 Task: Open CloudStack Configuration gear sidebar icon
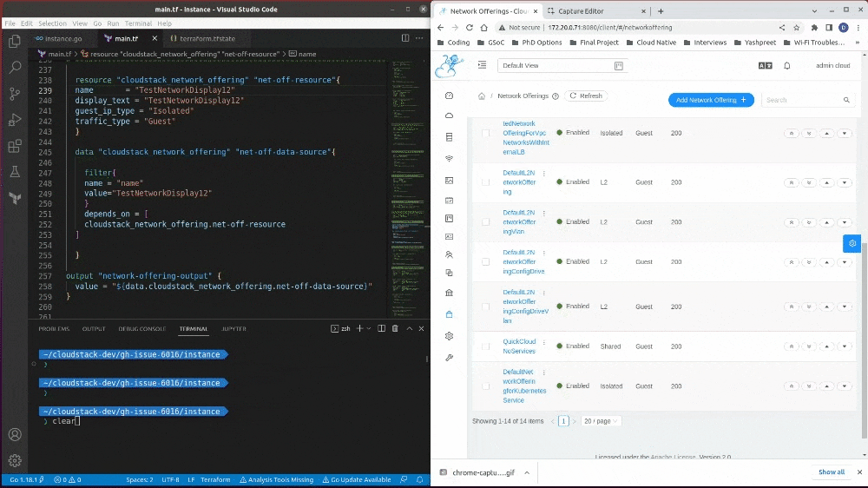(x=449, y=336)
